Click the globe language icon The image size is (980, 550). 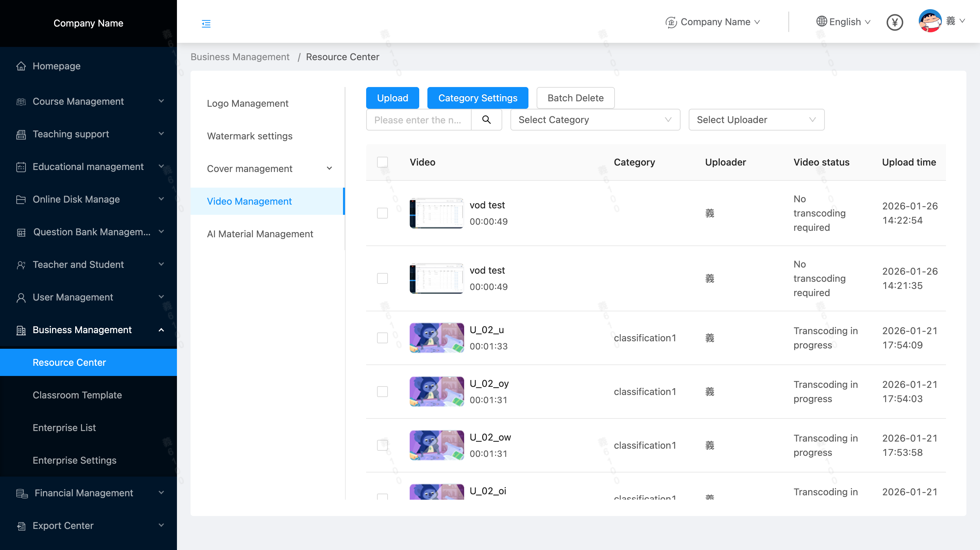click(x=821, y=22)
